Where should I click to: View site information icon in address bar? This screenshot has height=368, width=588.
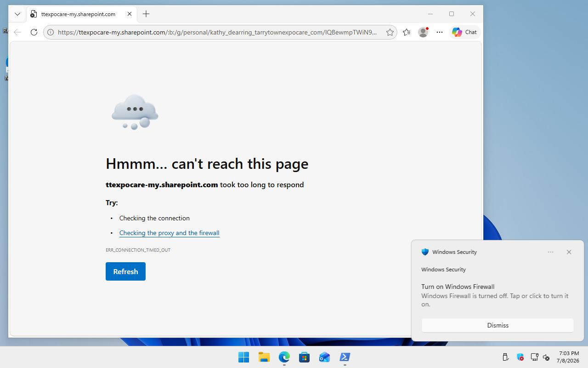coord(51,32)
